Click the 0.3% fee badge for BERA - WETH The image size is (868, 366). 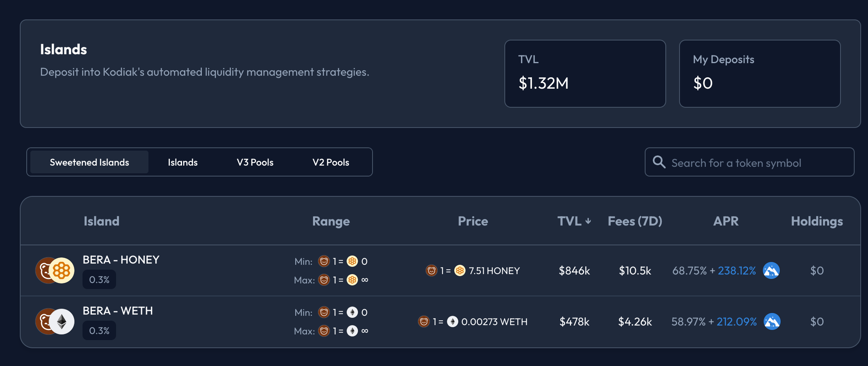coord(99,331)
